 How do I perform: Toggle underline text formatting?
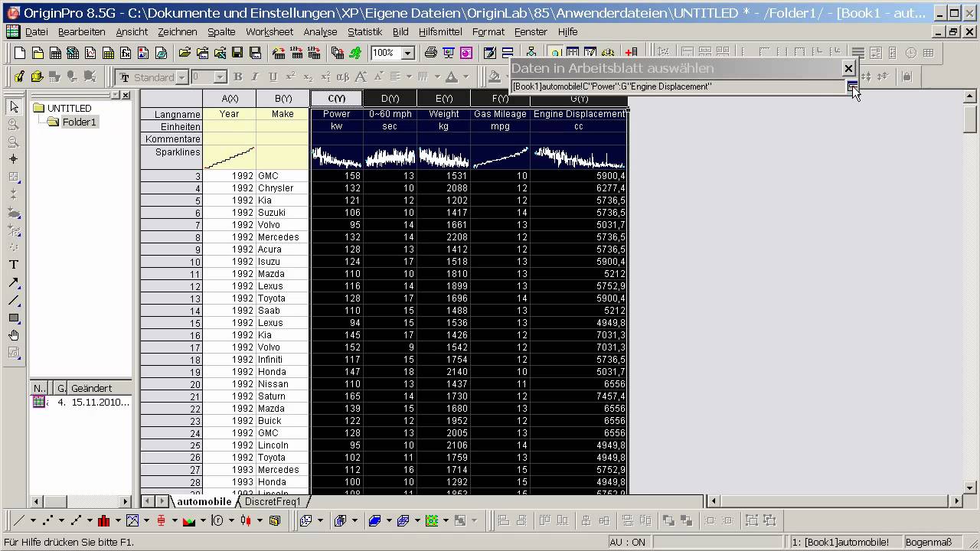pos(273,77)
